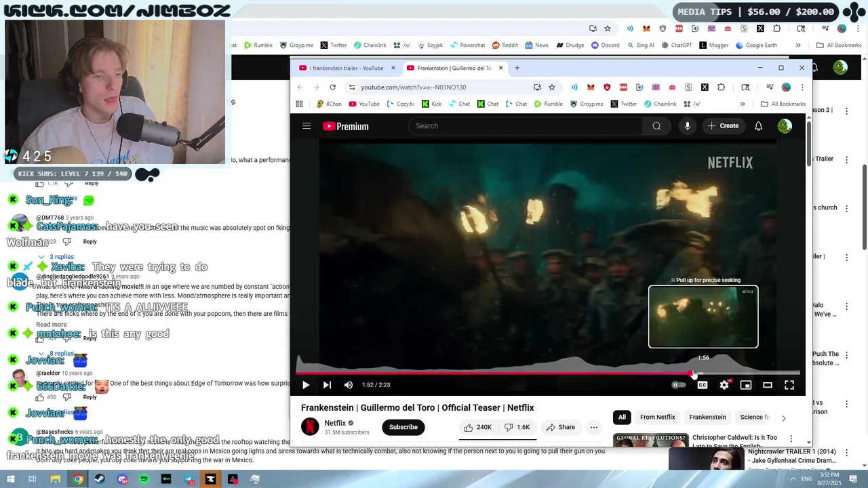This screenshot has width=868, height=488.
Task: Open the Rumble bookmark in front window
Action: 549,104
